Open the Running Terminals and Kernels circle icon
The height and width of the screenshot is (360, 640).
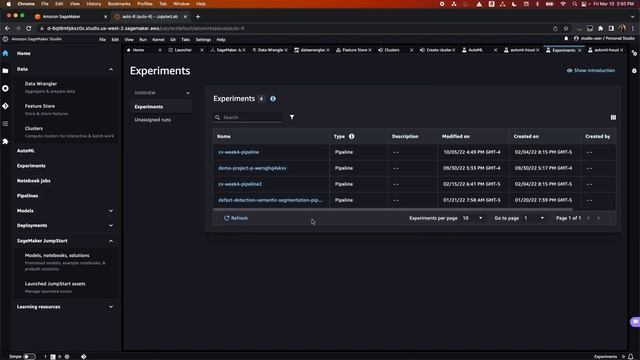(x=5, y=88)
